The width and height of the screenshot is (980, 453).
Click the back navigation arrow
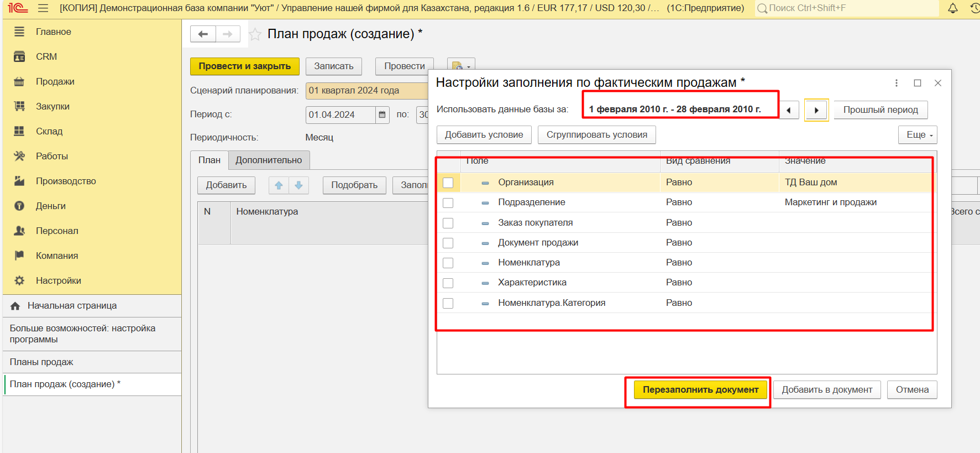click(x=203, y=34)
